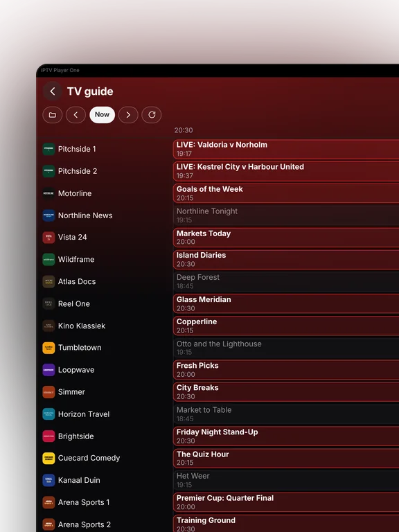399x532 pixels.
Task: Select the Arena Sports 1 channel logo
Action: [48, 502]
